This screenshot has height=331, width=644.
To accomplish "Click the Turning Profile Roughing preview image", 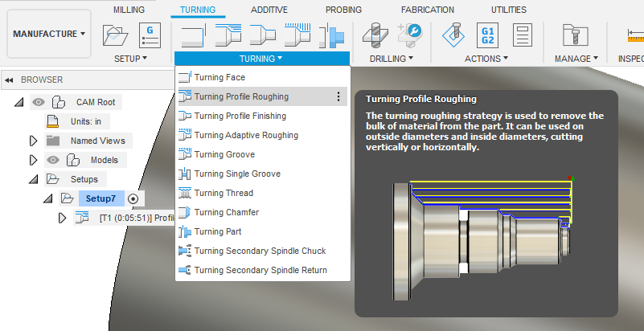I will pyautogui.click(x=483, y=238).
